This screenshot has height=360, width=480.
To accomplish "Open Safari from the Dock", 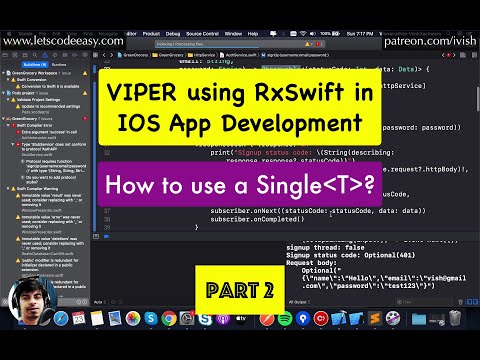I will coord(61,318).
